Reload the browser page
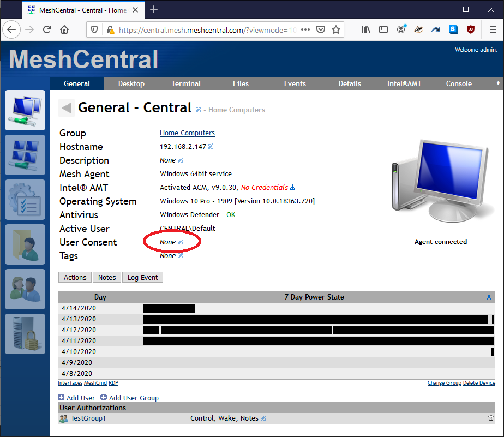 point(47,29)
